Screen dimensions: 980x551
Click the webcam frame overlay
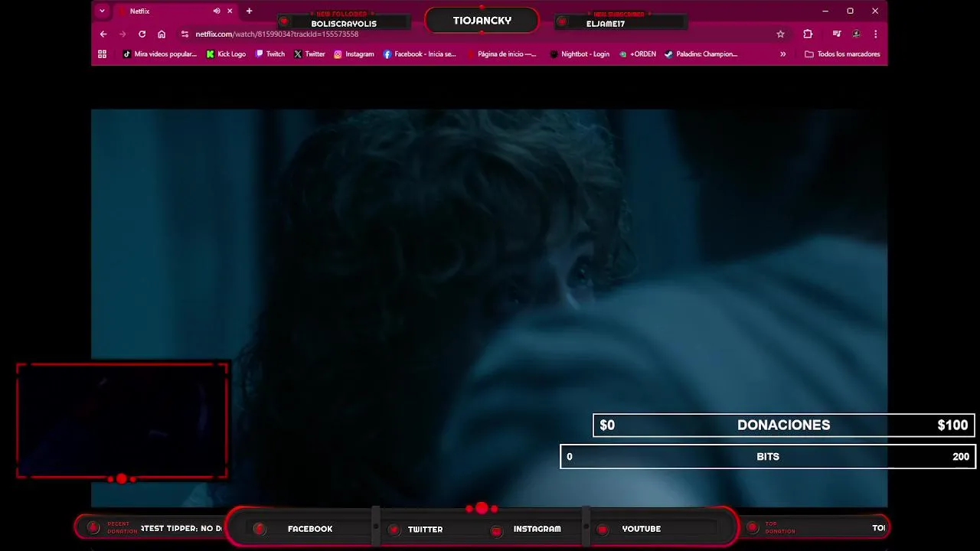(x=122, y=422)
